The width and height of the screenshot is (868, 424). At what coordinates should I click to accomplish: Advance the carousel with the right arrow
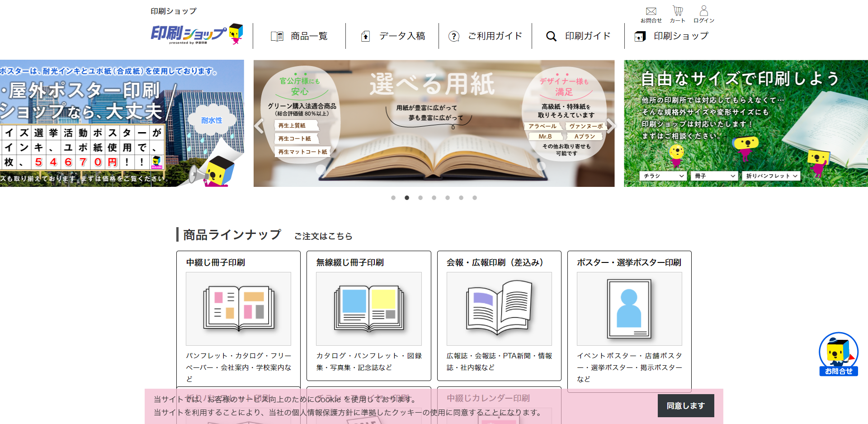[x=611, y=126]
